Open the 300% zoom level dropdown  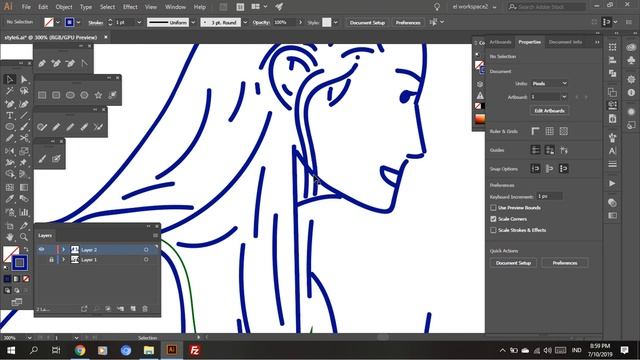click(29, 338)
